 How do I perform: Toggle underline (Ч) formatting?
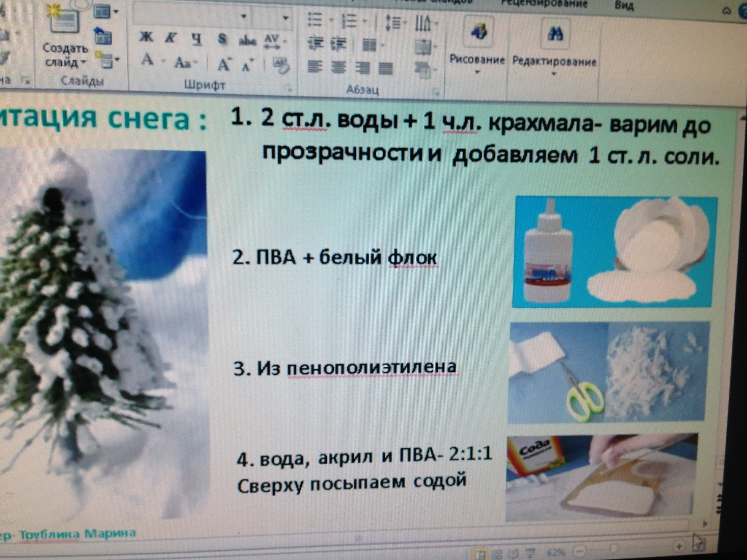pos(197,39)
